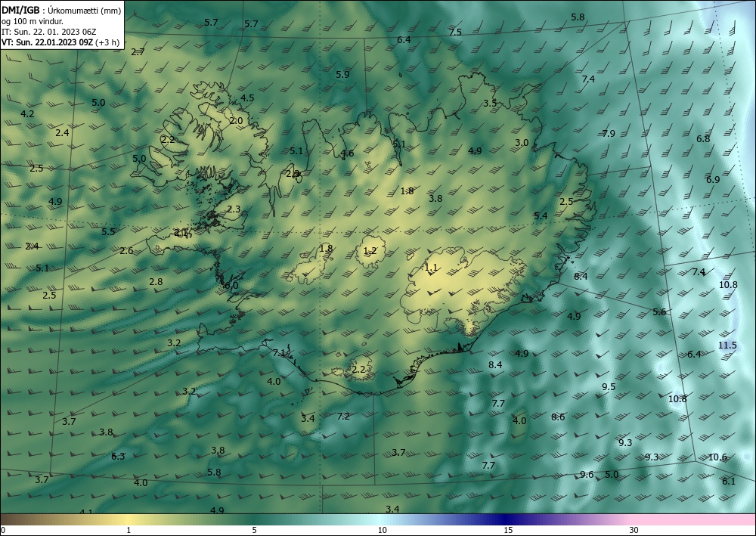The width and height of the screenshot is (756, 536).
Task: Click the "DMI/IGB : Úrkomumætti (mm)" title line
Action: tap(61, 10)
